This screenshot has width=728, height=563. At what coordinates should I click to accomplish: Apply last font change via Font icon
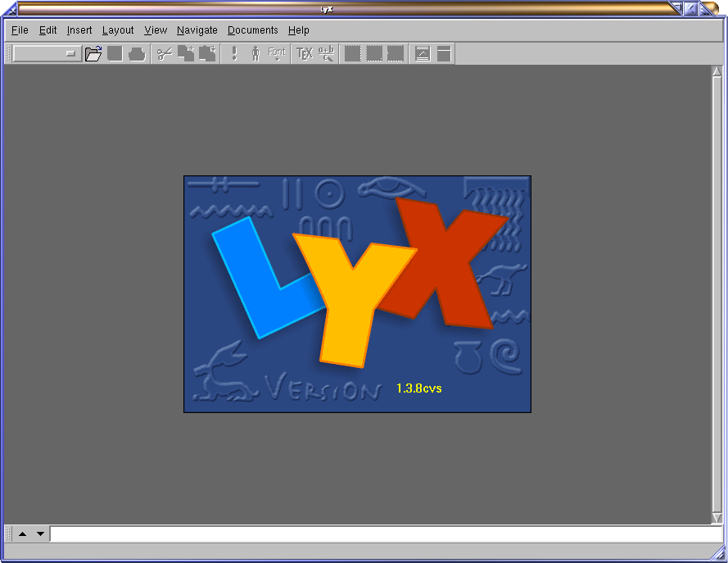[277, 54]
